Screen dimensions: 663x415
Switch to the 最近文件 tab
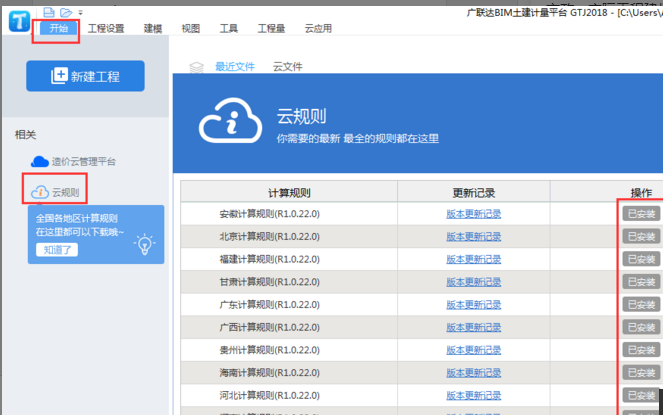235,66
